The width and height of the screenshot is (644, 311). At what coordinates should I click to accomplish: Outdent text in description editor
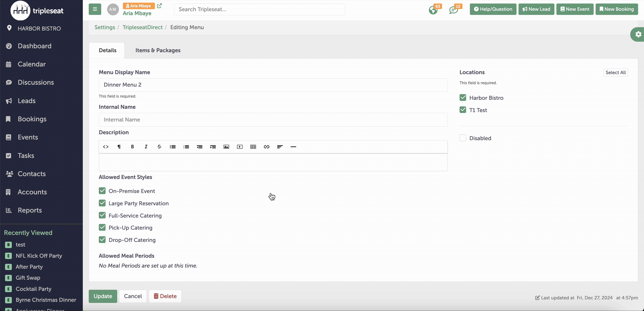[x=200, y=147]
